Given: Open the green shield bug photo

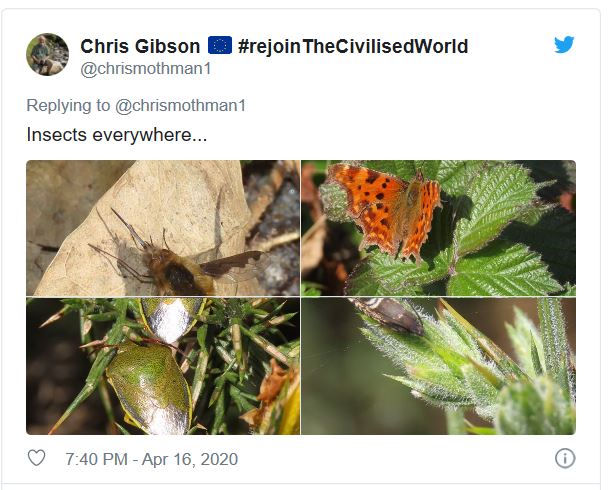Looking at the screenshot, I should click(x=163, y=366).
